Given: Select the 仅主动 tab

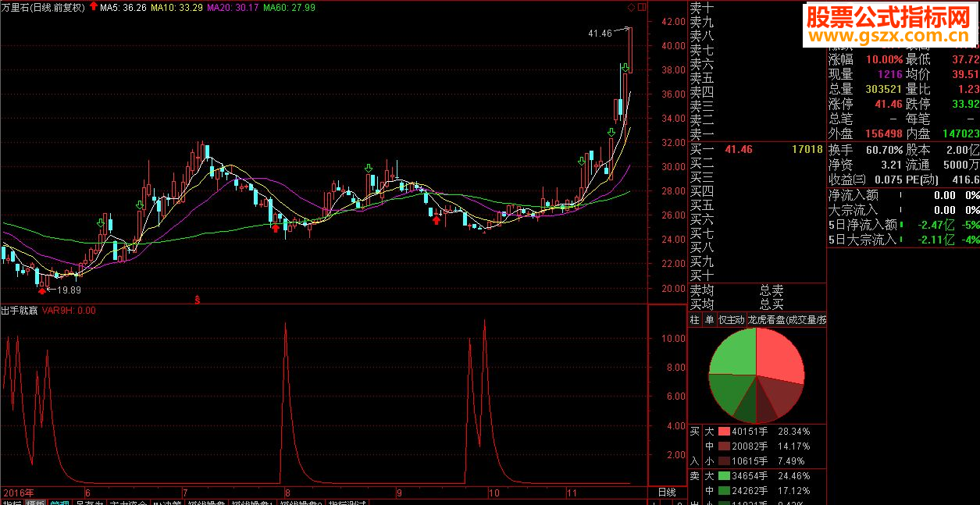Looking at the screenshot, I should point(732,320).
